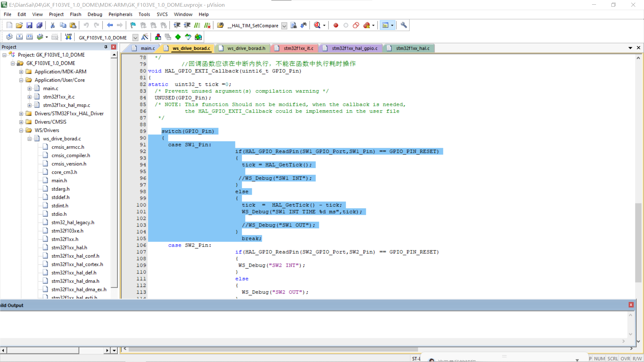Open Options for Target wand icon
Image resolution: width=644 pixels, height=362 pixels.
tap(145, 37)
